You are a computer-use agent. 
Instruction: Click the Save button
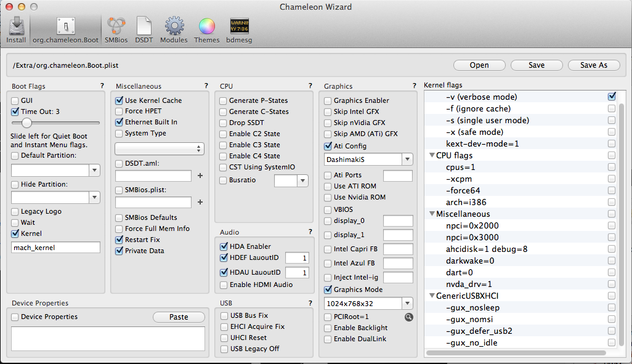(537, 65)
